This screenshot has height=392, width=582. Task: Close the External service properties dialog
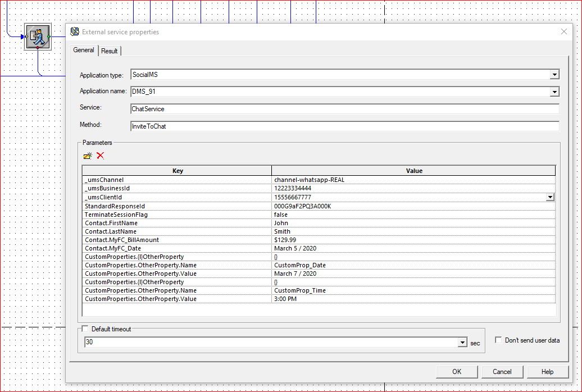click(x=564, y=32)
